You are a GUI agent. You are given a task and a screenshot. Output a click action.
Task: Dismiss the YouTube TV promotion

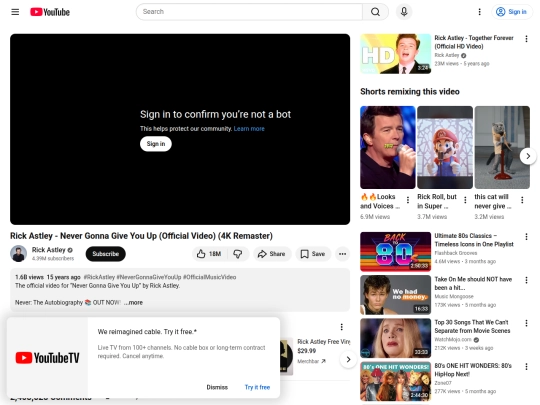point(217,387)
